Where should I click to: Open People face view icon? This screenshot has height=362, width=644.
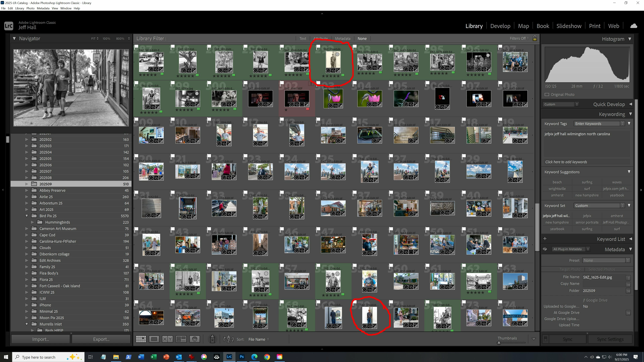pyautogui.click(x=195, y=339)
